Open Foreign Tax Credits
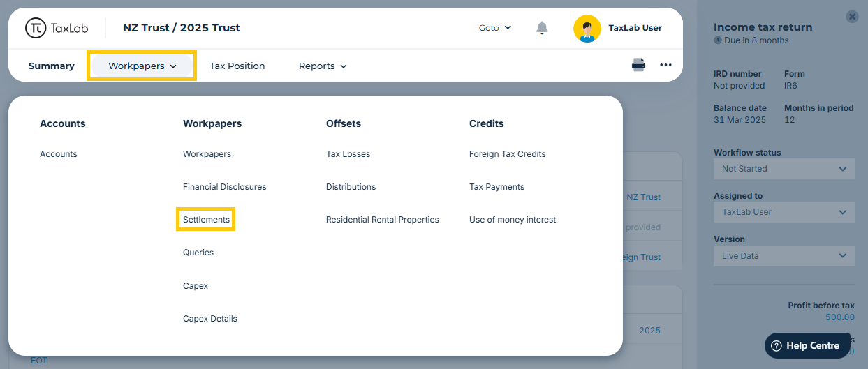Screen dimensions: 868x369 pyautogui.click(x=508, y=154)
